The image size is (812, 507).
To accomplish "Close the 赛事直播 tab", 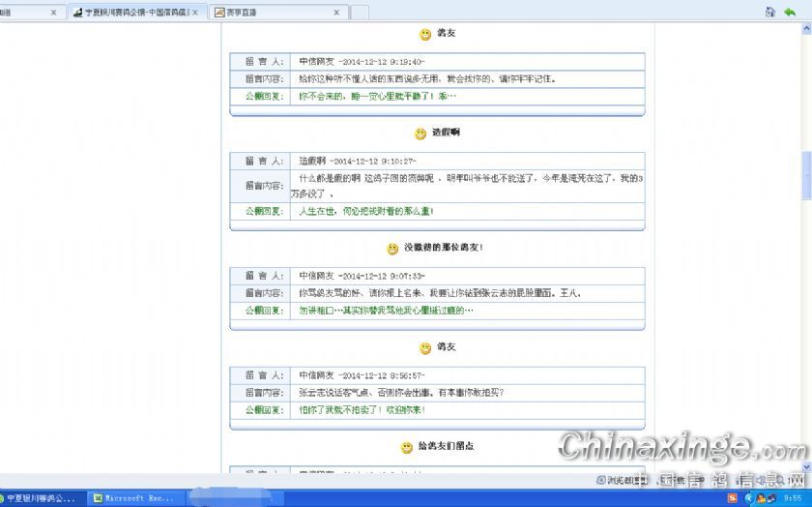I will [x=336, y=13].
